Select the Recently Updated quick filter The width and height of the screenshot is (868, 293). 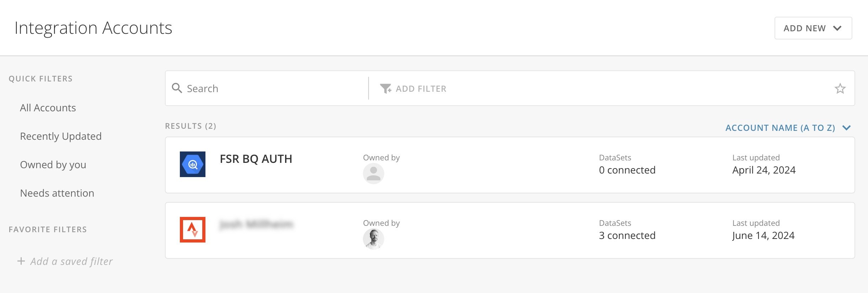pyautogui.click(x=61, y=136)
